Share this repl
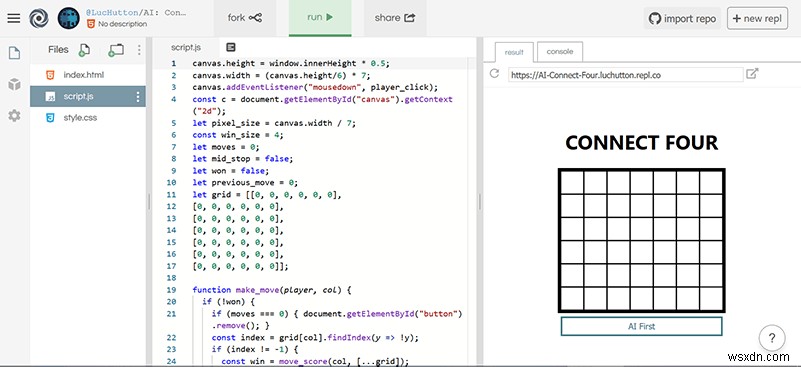The image size is (801, 367). [x=395, y=18]
